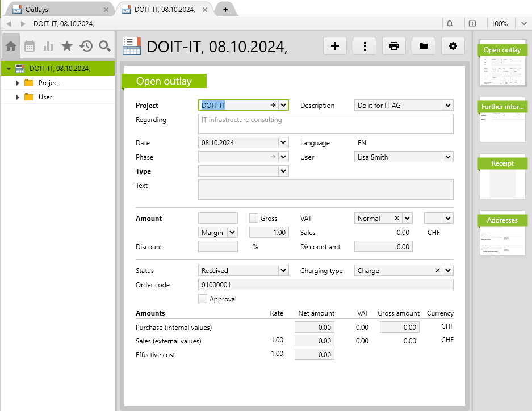This screenshot has height=411, width=532.
Task: Open the three-dot more options button
Action: pyautogui.click(x=365, y=47)
